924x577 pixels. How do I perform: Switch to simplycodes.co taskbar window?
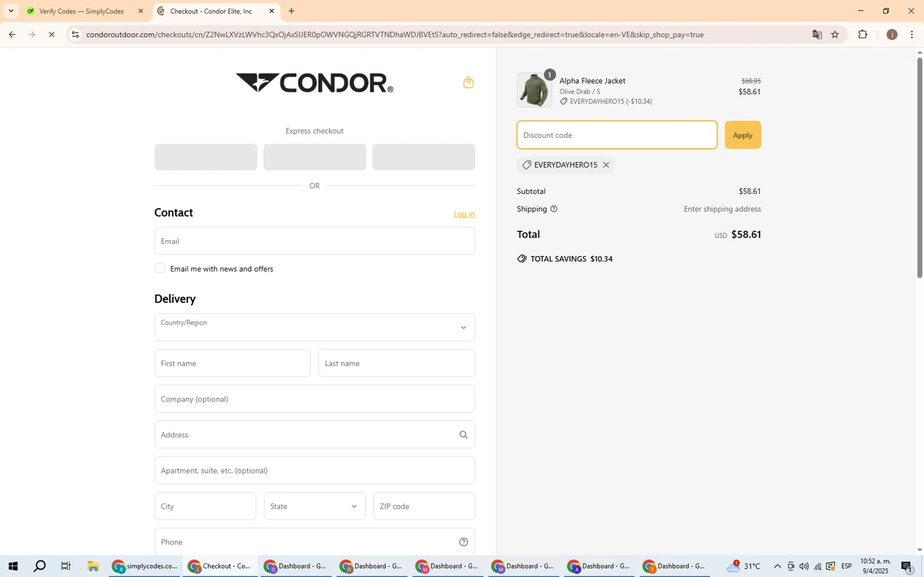145,567
